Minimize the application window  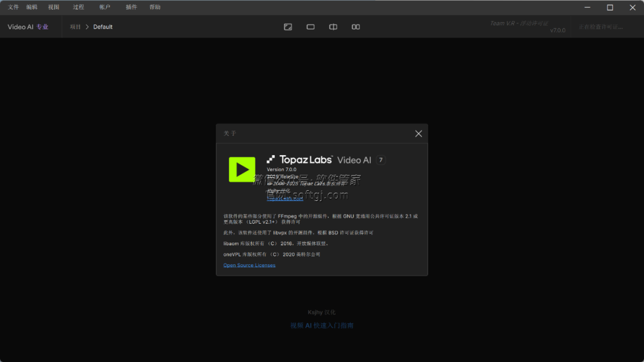[587, 7]
